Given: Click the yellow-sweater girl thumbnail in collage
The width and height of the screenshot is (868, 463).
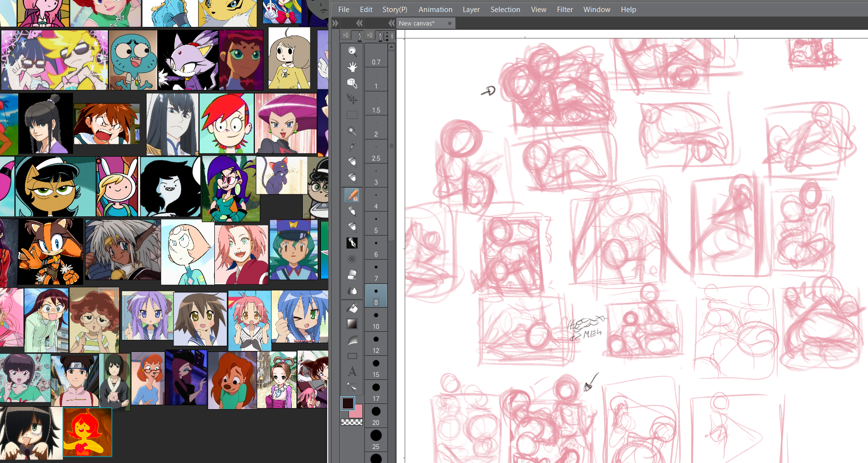Looking at the screenshot, I should point(289,58).
